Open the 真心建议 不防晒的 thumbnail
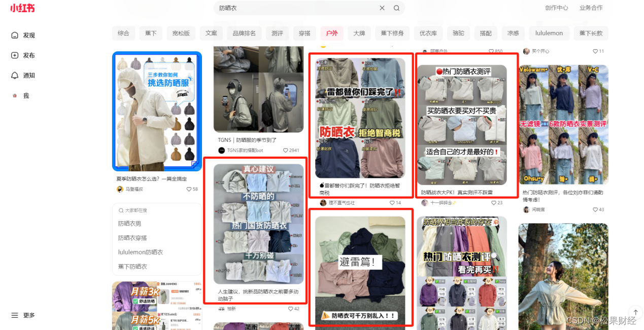644x330 pixels. [x=258, y=224]
